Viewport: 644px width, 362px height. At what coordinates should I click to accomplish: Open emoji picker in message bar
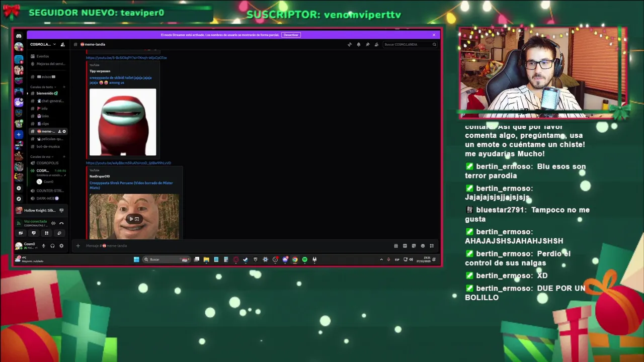[423, 246]
